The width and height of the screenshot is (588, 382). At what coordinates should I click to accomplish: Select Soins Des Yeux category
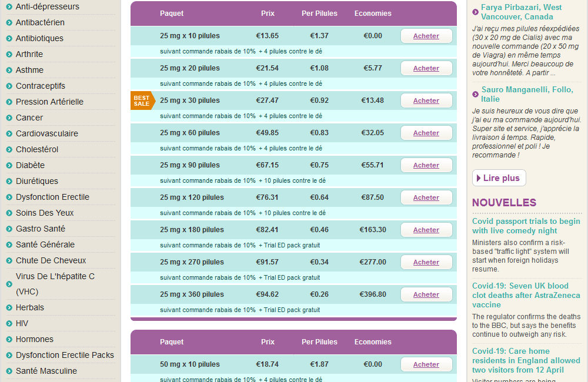[x=45, y=213]
